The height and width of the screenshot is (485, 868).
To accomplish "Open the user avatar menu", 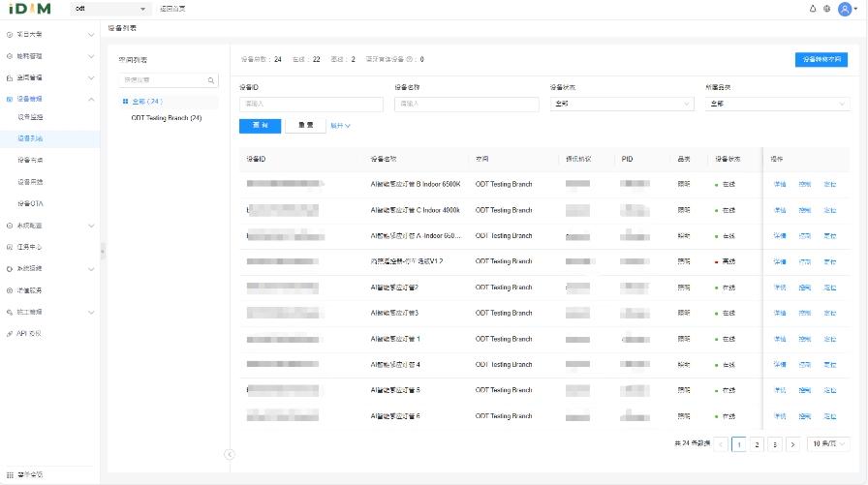I will click(x=845, y=8).
